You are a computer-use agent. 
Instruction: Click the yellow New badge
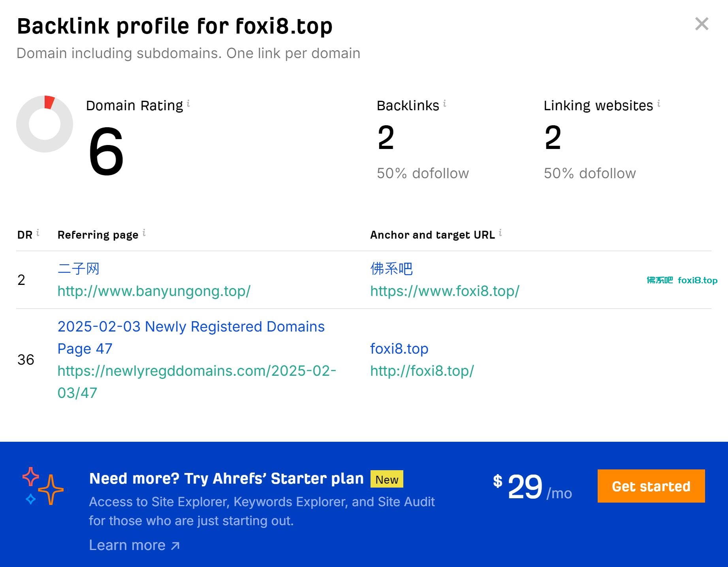(x=387, y=479)
